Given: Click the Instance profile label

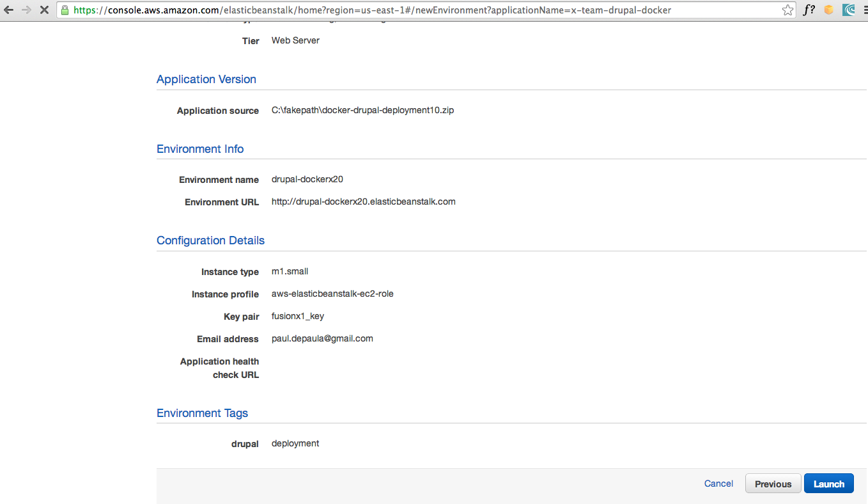Looking at the screenshot, I should 225,294.
